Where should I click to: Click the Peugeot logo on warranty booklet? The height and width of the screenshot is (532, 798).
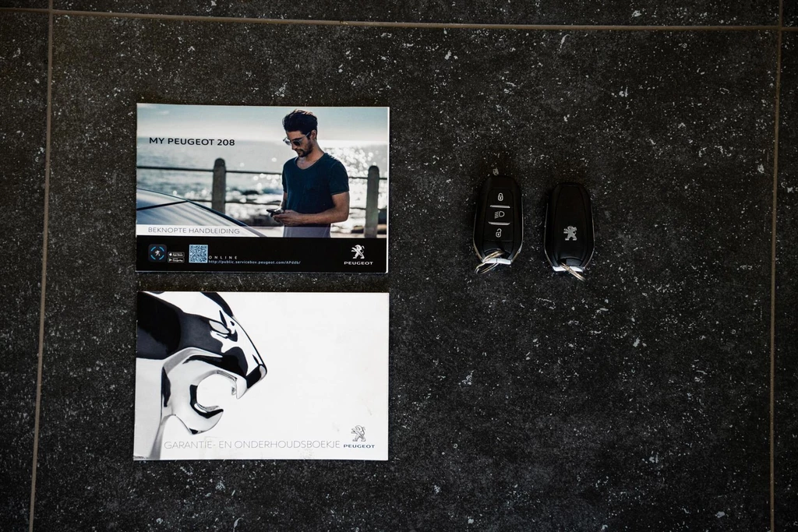(x=358, y=436)
